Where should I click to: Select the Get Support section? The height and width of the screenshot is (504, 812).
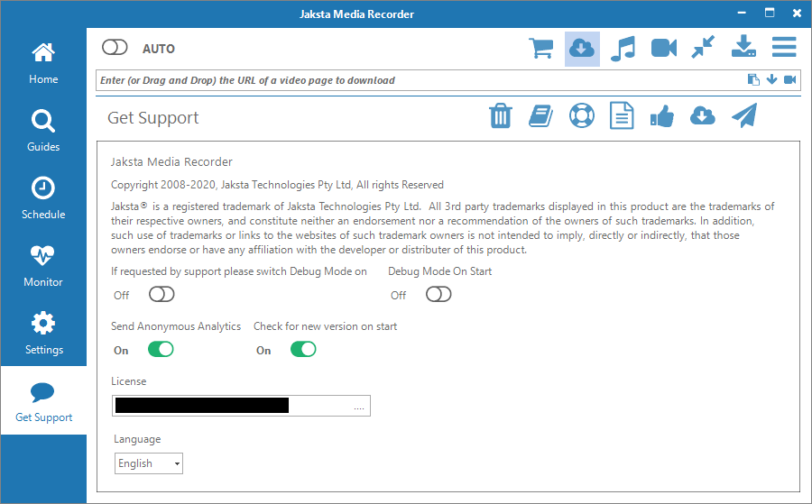click(x=43, y=401)
